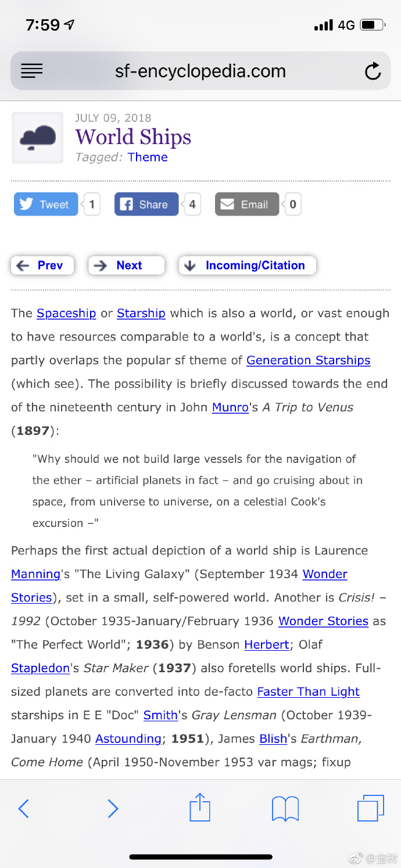Tap Safari back arrow
The width and height of the screenshot is (401, 868).
[24, 808]
